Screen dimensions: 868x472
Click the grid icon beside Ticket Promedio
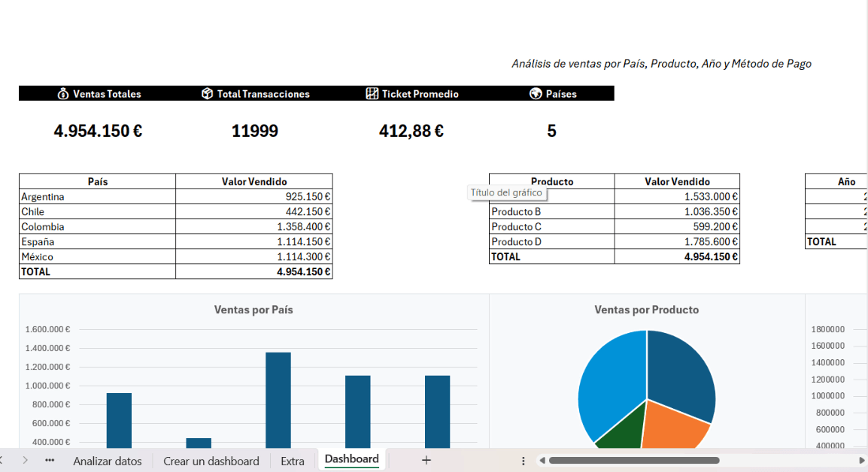pos(372,93)
